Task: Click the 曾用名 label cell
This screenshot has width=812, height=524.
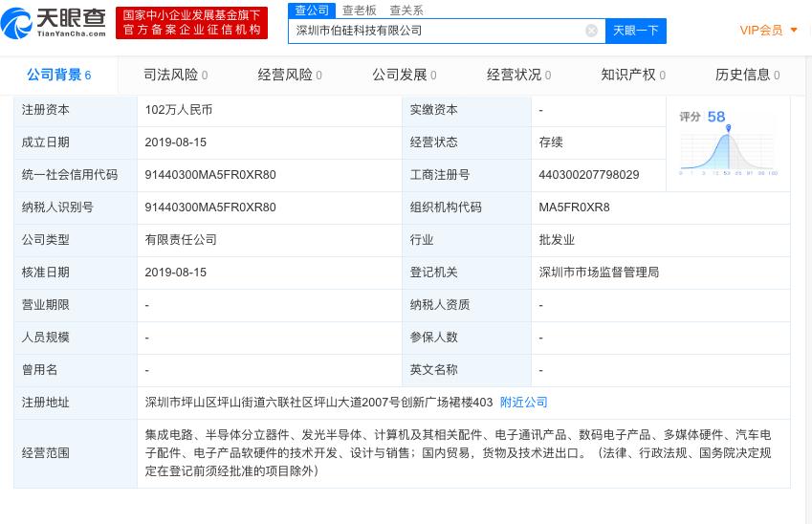Action: coord(76,370)
